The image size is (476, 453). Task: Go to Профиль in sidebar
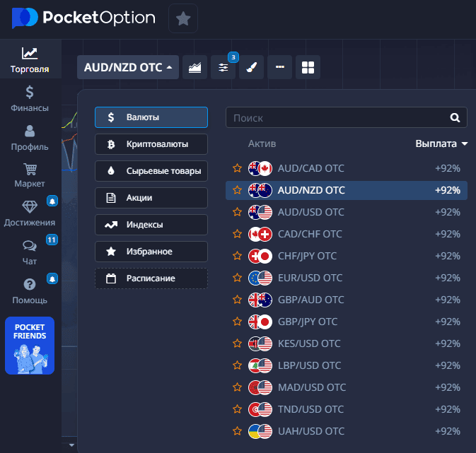pyautogui.click(x=30, y=138)
